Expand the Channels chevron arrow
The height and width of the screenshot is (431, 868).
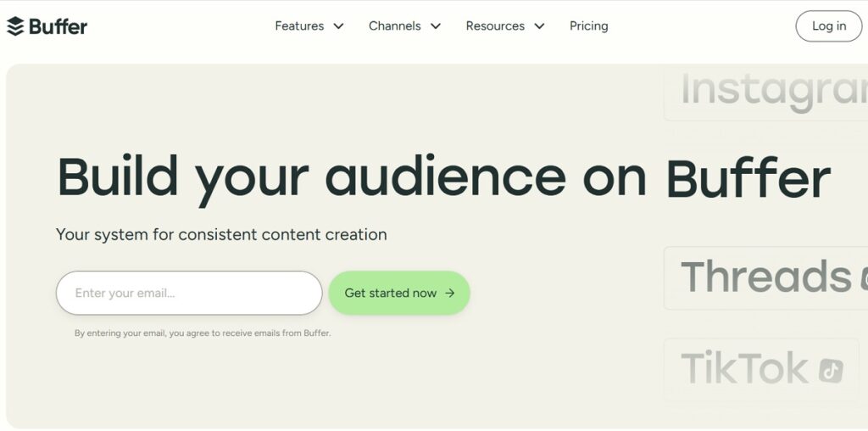[436, 26]
